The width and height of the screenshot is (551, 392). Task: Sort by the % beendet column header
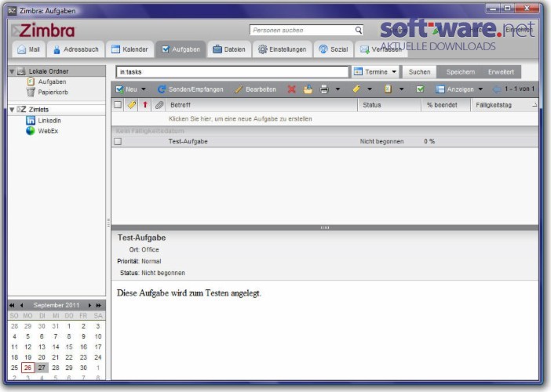[446, 105]
